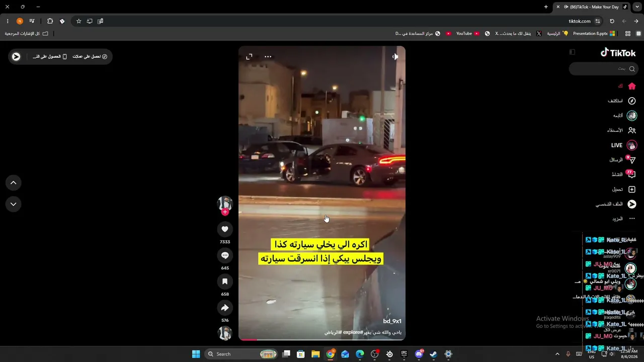644x362 pixels.
Task: Open File Explorer from the taskbar
Action: tap(315, 354)
